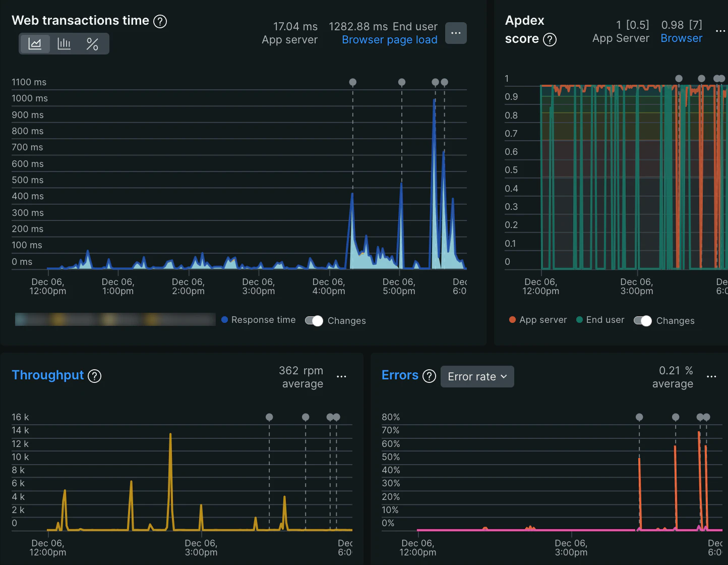Click the 0.98 [7] Apdex value

click(x=682, y=25)
